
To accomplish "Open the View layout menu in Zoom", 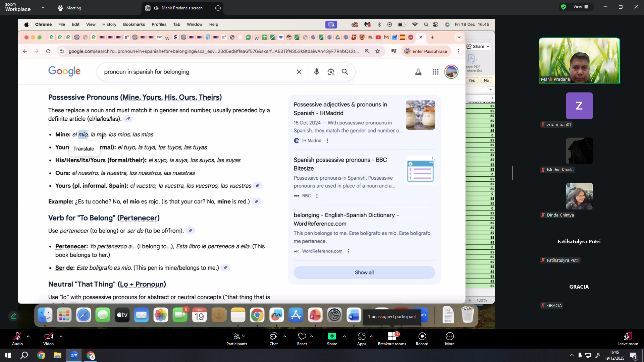I will tap(581, 7).
